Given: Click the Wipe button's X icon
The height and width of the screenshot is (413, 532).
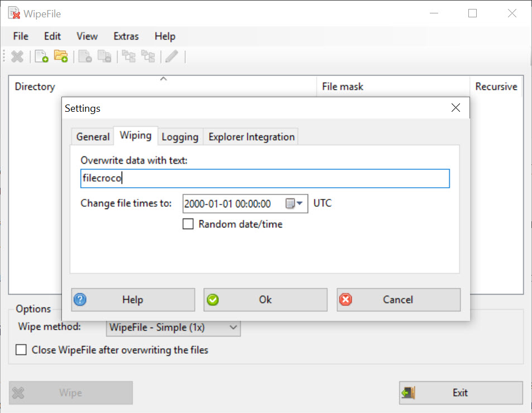Looking at the screenshot, I should [x=18, y=393].
